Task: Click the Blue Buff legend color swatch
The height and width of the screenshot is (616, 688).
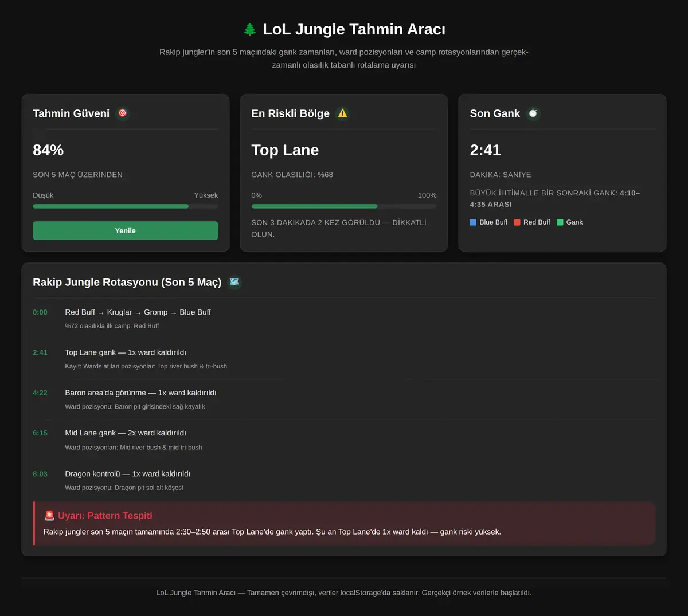Action: click(x=473, y=222)
